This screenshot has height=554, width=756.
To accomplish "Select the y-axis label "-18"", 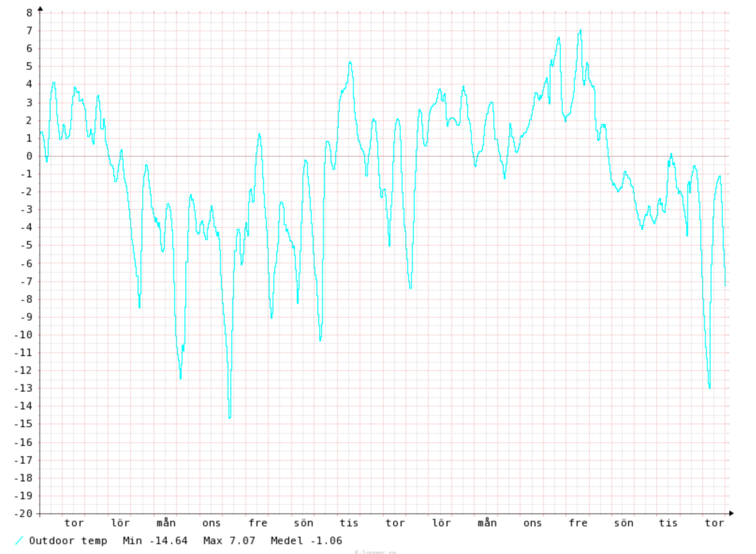I will 23,478.
